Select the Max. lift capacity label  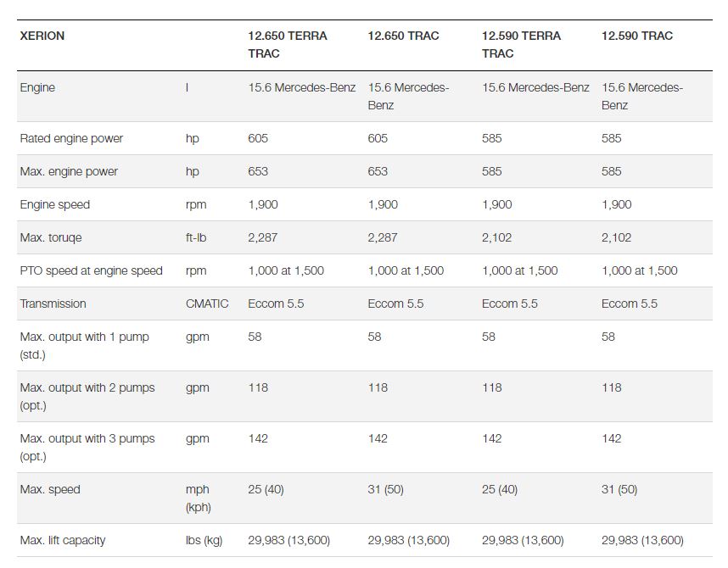(x=63, y=540)
